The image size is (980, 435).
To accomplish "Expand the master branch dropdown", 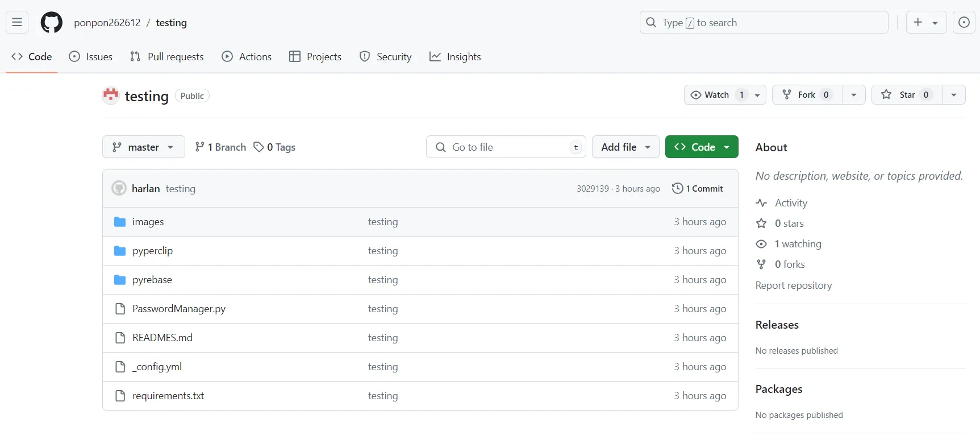I will coord(144,147).
